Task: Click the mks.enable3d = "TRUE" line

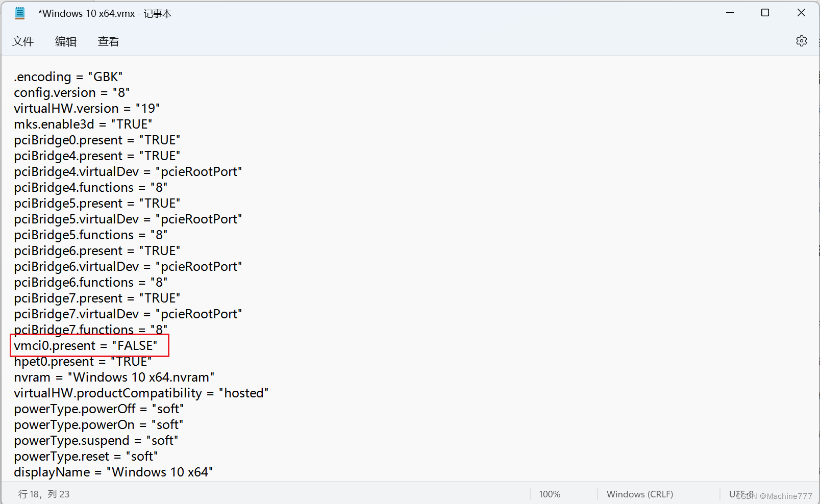Action: [x=83, y=124]
